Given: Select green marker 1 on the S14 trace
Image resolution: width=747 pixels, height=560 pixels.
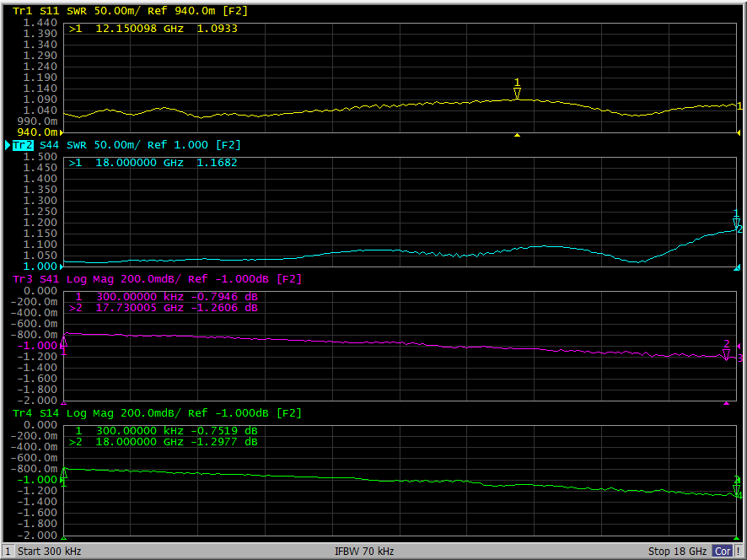Looking at the screenshot, I should 63,476.
